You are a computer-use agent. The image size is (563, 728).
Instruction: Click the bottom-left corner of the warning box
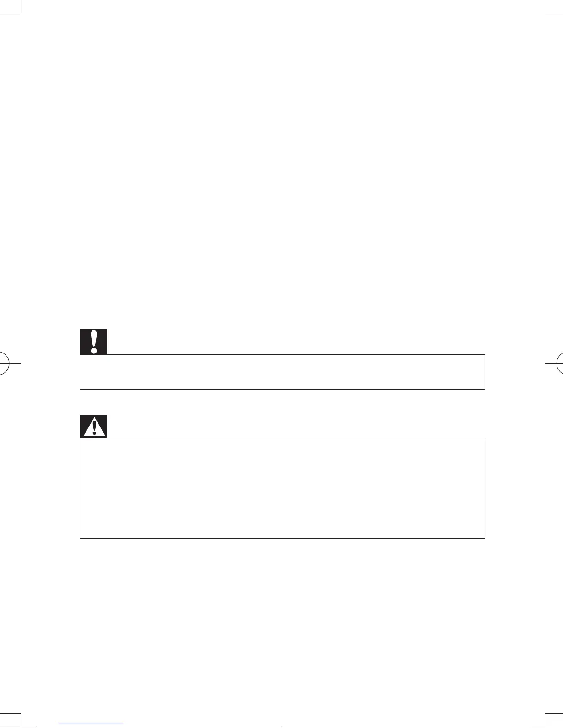pos(80,538)
